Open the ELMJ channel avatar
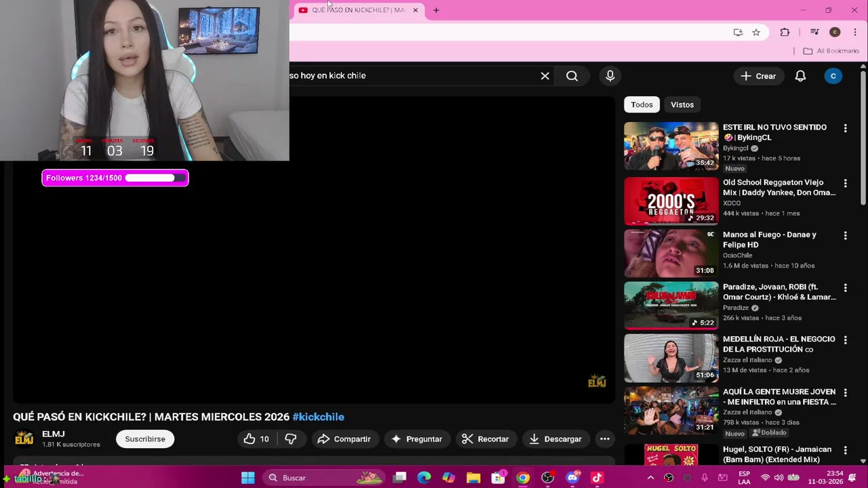The image size is (868, 488). (24, 439)
